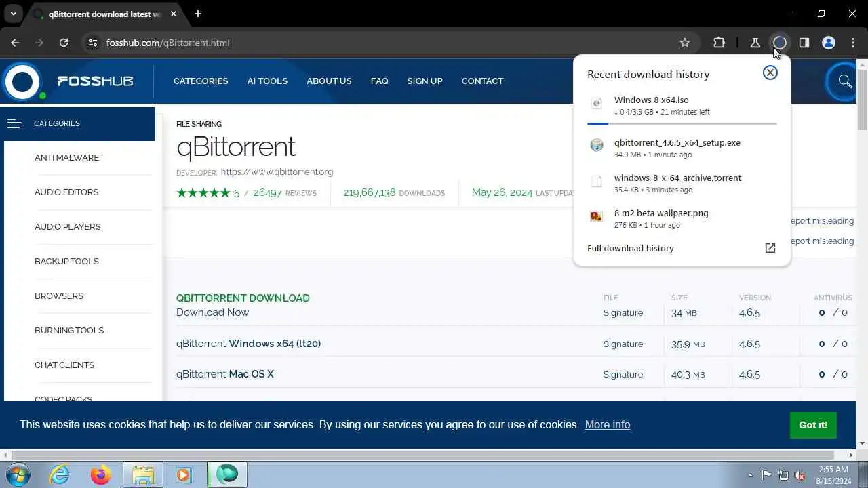Click the FossHub logo
This screenshot has height=488, width=868.
[x=68, y=81]
